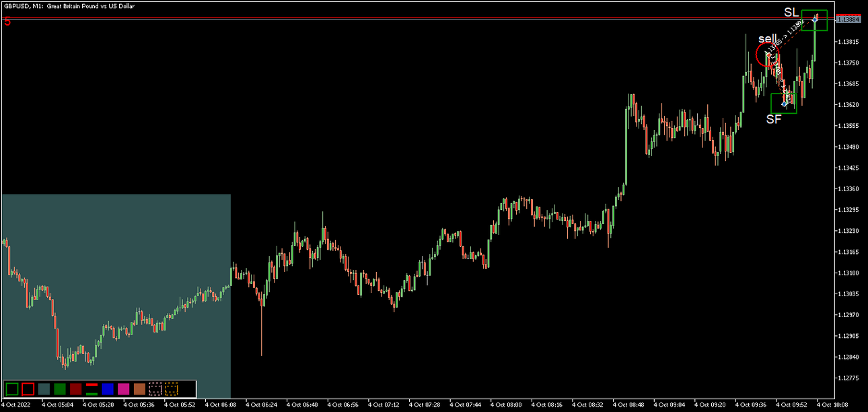Pick the dark green filled rectangle
Viewport: 868px width, 412px height.
60,388
